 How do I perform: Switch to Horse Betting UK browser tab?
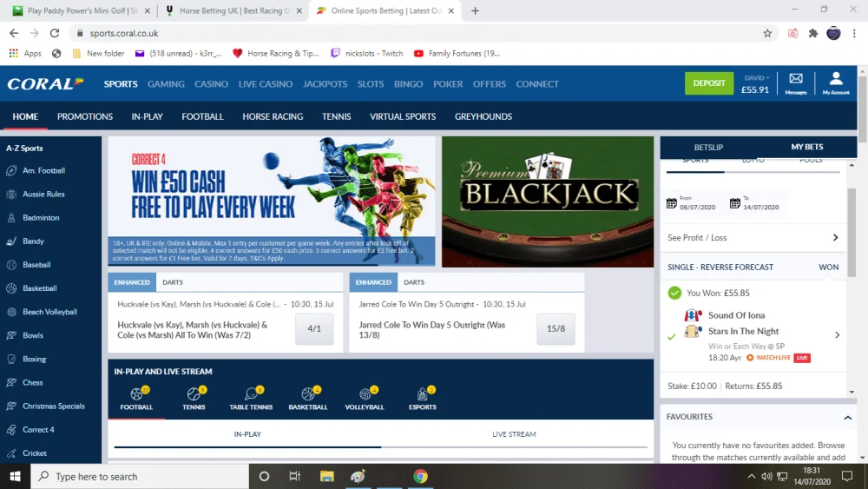pos(234,10)
